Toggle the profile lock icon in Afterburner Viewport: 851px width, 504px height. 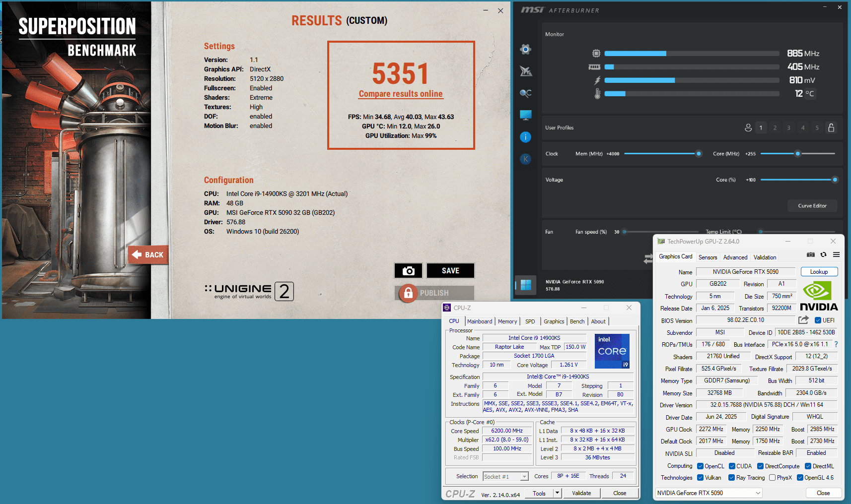point(831,127)
